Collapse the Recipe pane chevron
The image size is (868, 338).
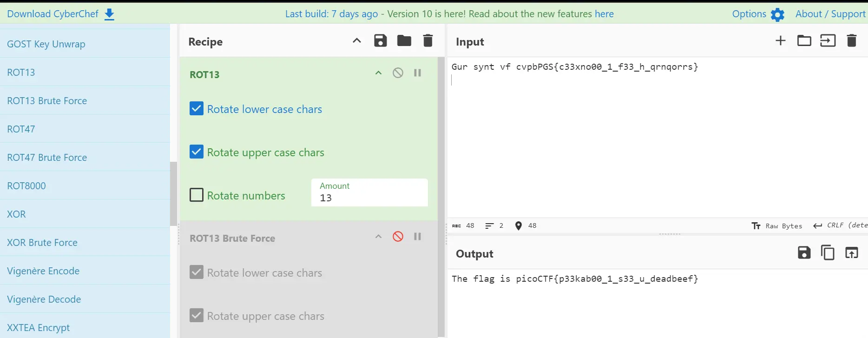click(357, 40)
